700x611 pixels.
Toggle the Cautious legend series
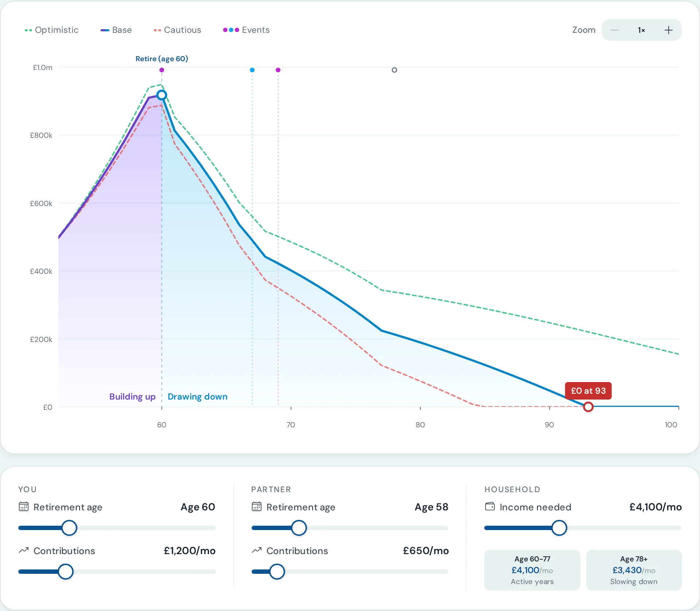[x=177, y=30]
